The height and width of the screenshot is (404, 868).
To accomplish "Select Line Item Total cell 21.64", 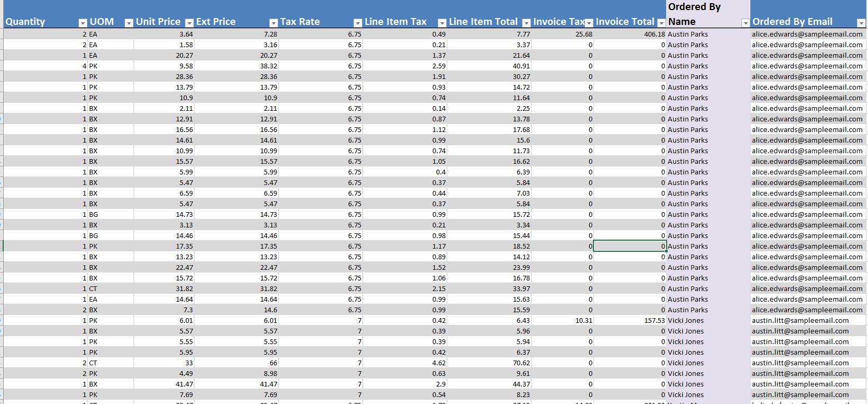I will click(489, 55).
